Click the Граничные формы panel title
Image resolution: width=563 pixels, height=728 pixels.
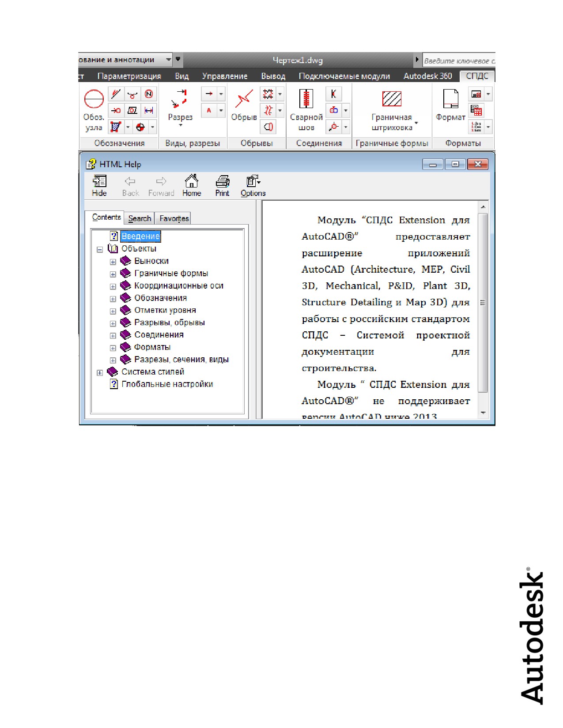click(392, 143)
